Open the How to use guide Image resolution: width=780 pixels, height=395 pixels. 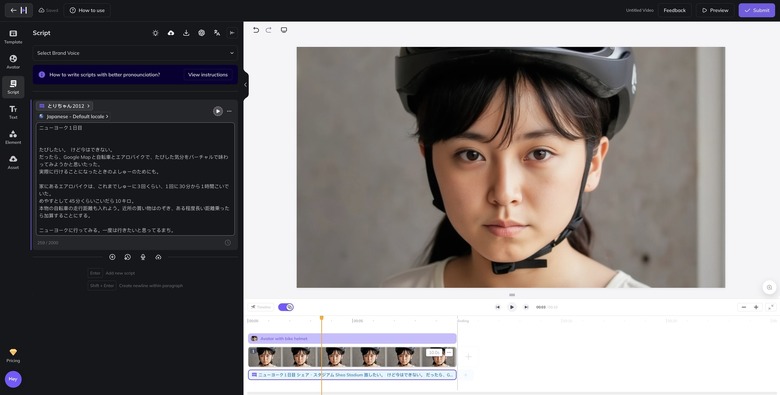tap(87, 10)
